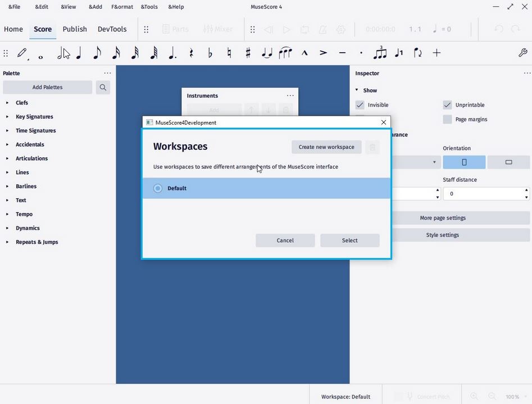The width and height of the screenshot is (532, 404).
Task: Insert a rest using the toolbar icon
Action: pos(191,53)
